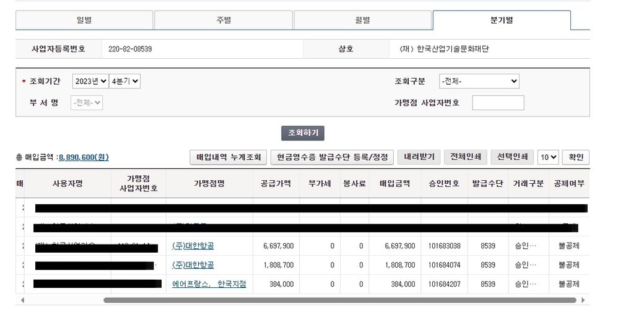Open the 에어프랑스, 한국지점 merchant link
Viewport: 644px width, 312px height.
209,284
